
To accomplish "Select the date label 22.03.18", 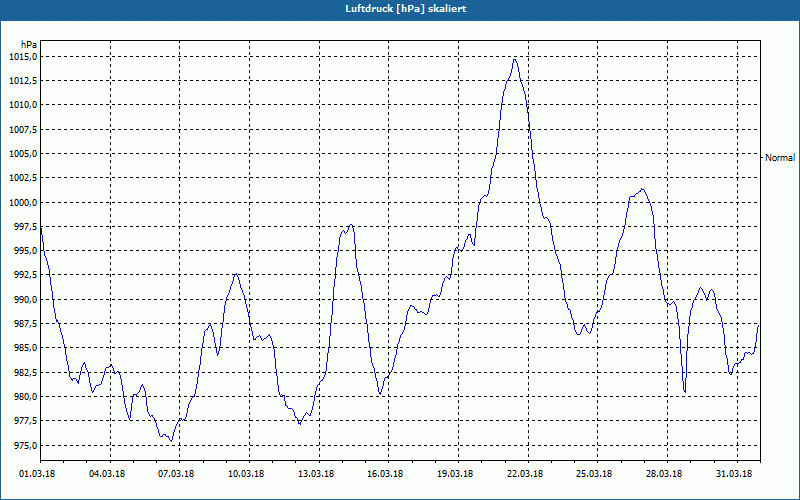I will point(525,474).
